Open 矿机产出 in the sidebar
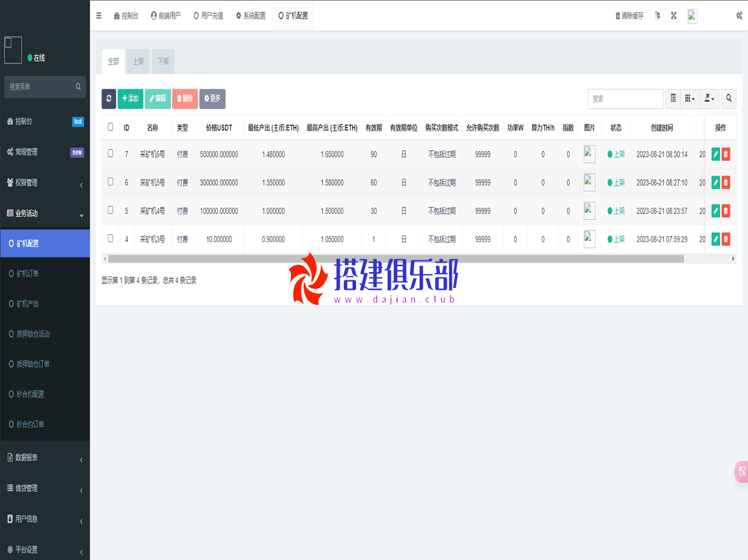748x560 pixels. (45, 304)
